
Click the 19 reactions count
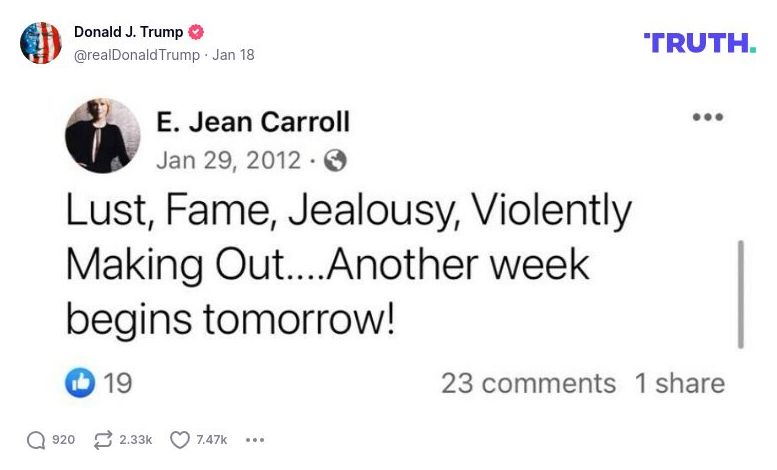[117, 383]
